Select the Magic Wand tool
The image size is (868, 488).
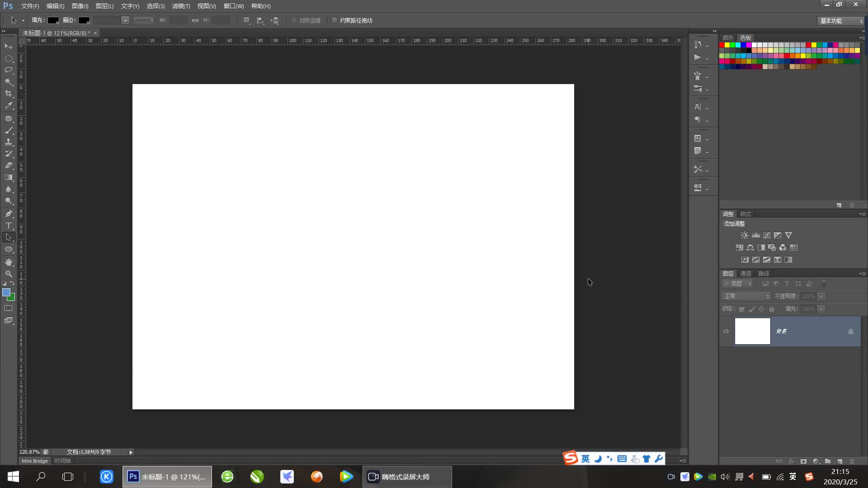(9, 82)
